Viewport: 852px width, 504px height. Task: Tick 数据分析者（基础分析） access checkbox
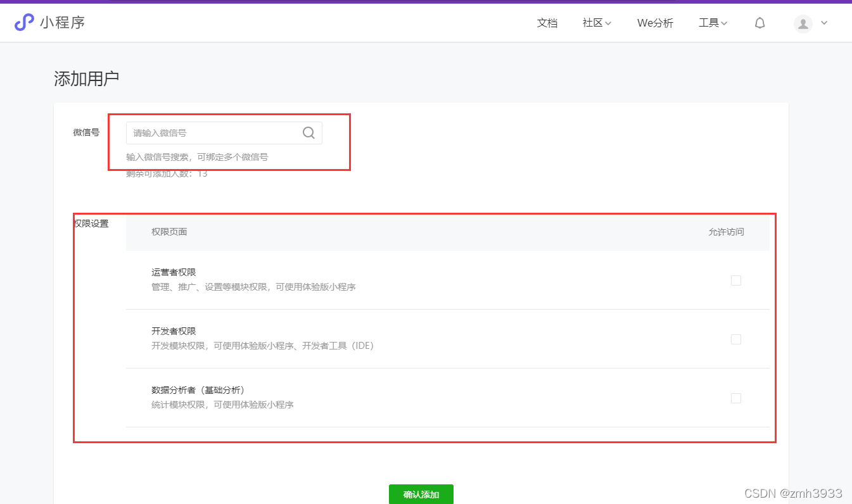tap(736, 398)
